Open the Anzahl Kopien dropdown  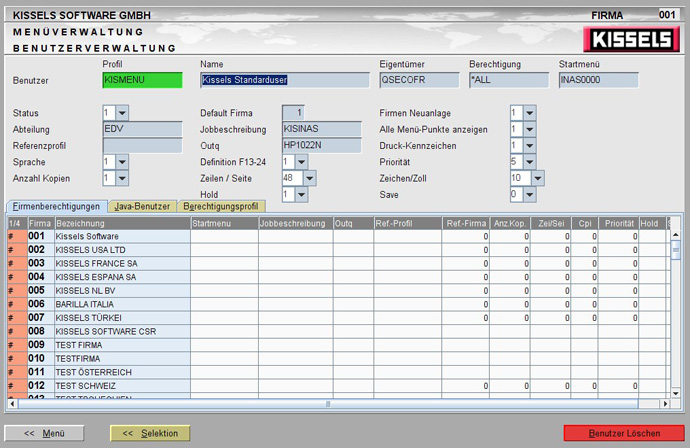pyautogui.click(x=122, y=178)
